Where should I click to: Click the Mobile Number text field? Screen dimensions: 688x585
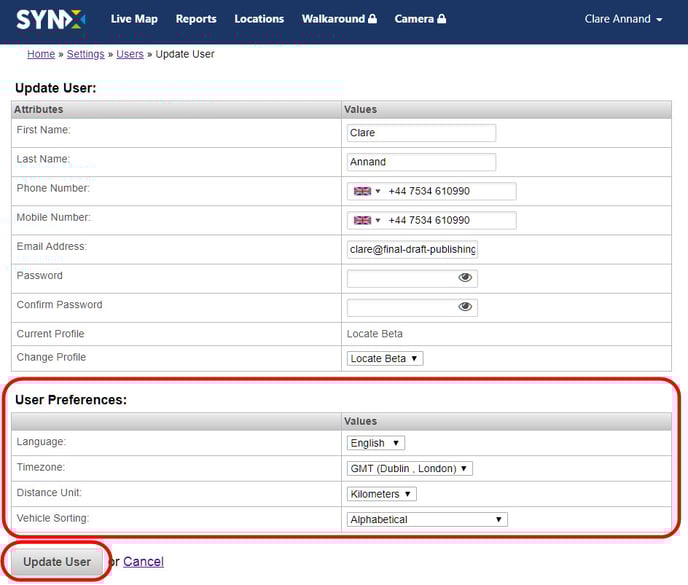click(431, 220)
